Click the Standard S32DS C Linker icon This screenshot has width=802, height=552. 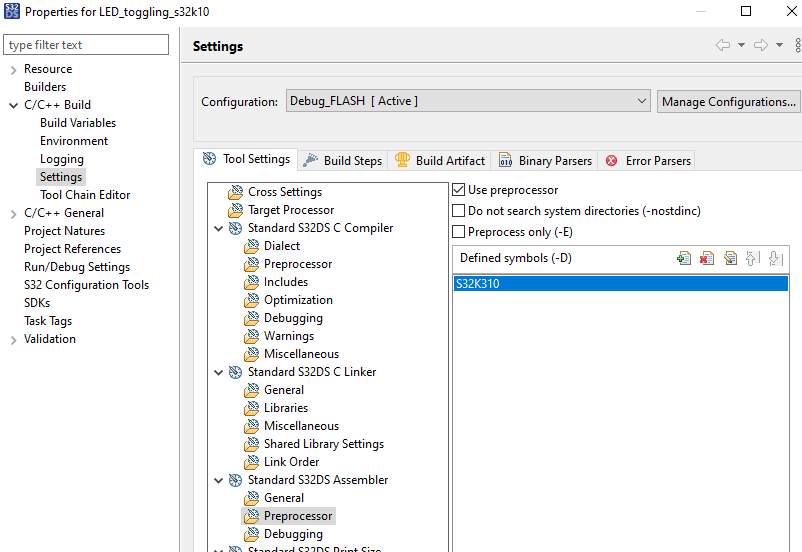point(235,372)
